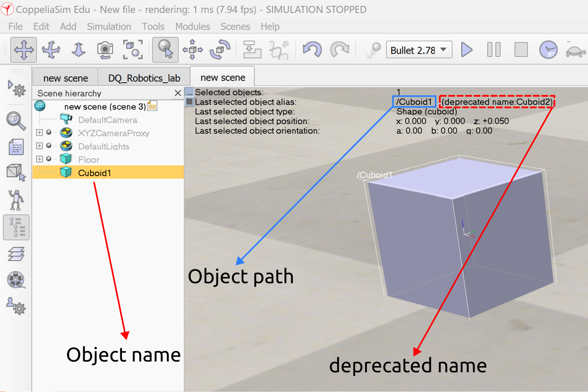This screenshot has height=392, width=588.
Task: Open the script list sidebar icon
Action: coord(16,147)
